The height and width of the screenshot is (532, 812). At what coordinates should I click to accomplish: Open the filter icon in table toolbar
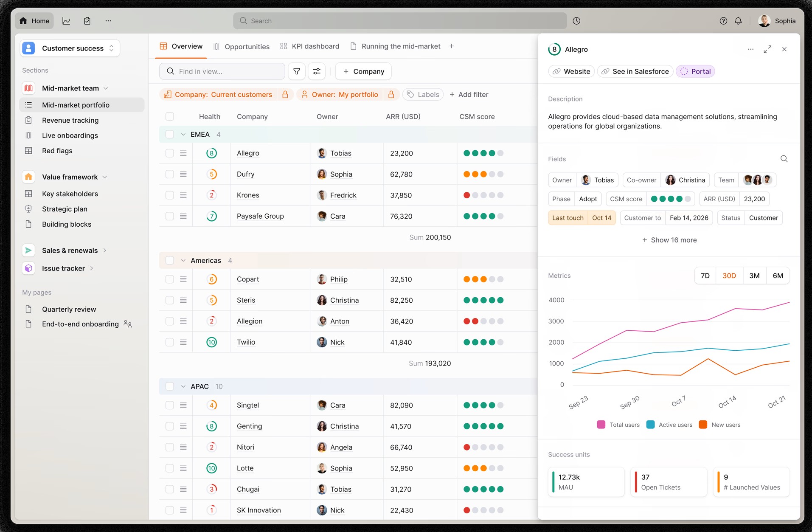point(296,71)
